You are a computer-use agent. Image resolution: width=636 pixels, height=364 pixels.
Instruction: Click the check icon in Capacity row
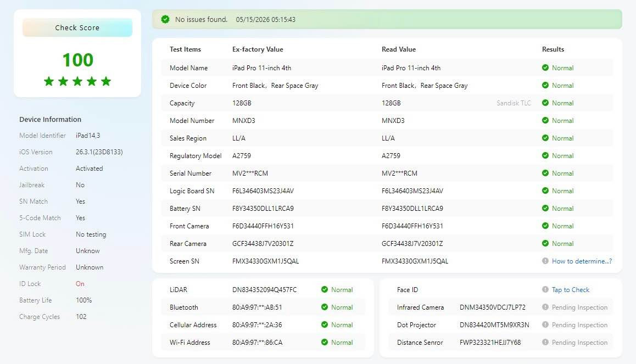point(545,103)
